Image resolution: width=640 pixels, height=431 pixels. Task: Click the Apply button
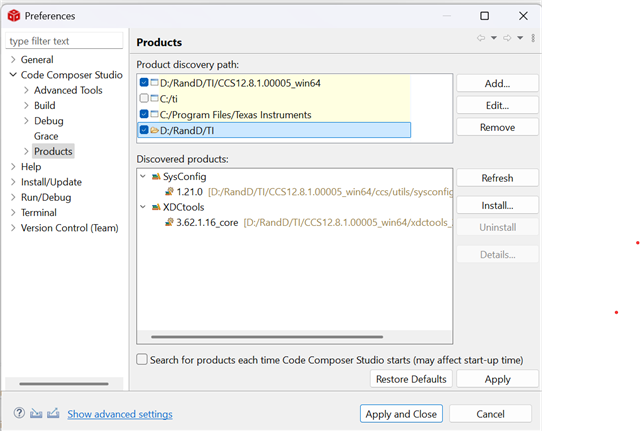497,379
